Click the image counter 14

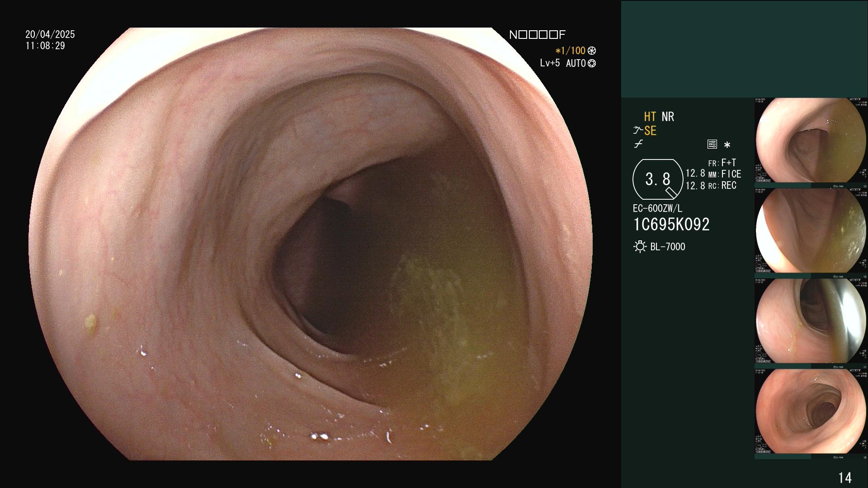(x=845, y=478)
